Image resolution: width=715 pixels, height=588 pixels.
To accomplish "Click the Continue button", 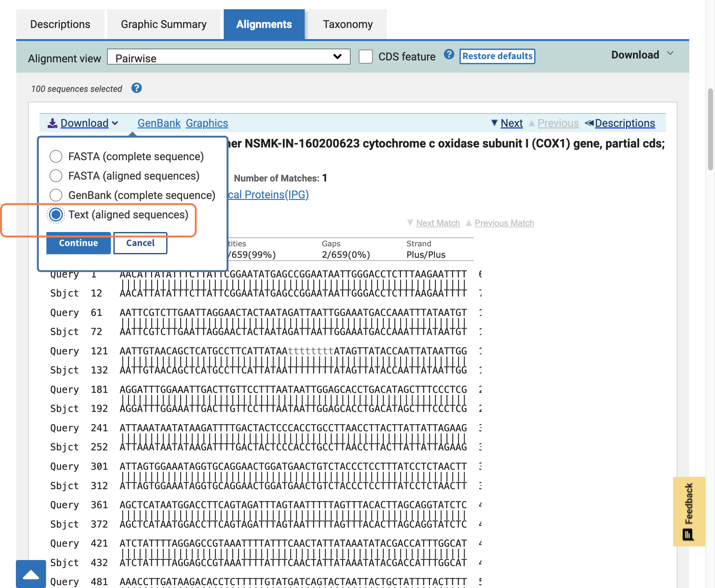I will [x=78, y=243].
